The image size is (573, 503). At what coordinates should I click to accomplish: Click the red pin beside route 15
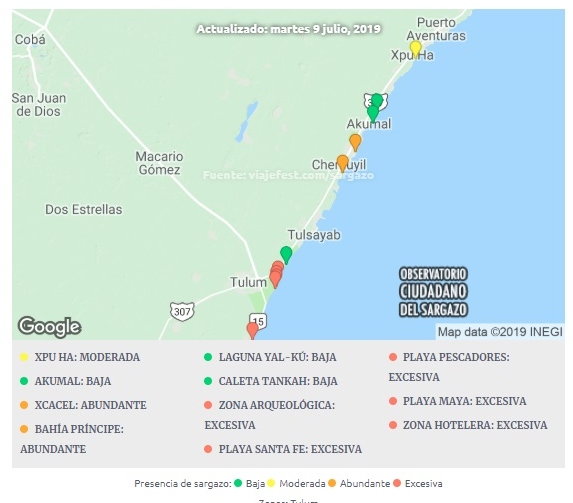(252, 331)
